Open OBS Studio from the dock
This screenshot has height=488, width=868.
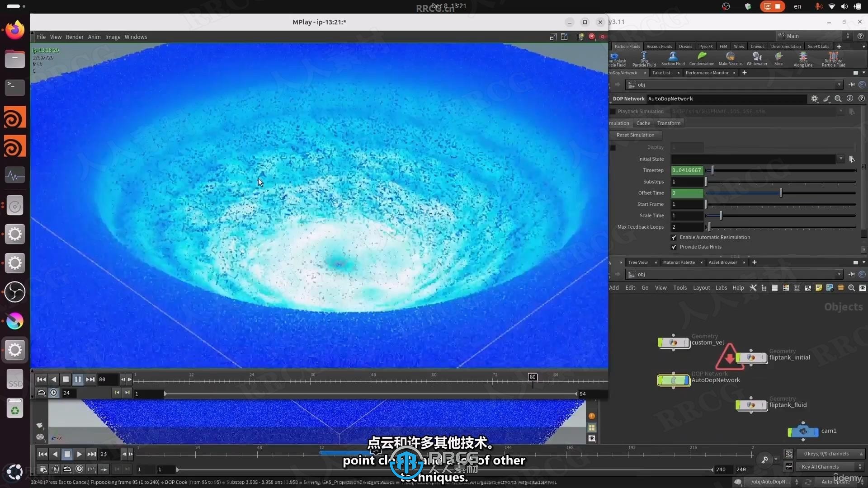15,292
